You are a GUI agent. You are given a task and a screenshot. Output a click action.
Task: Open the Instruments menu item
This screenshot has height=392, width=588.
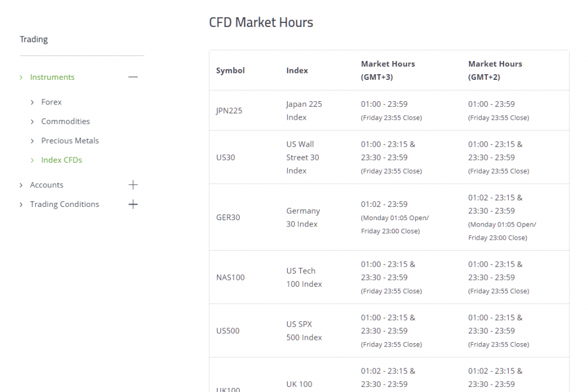(x=52, y=77)
